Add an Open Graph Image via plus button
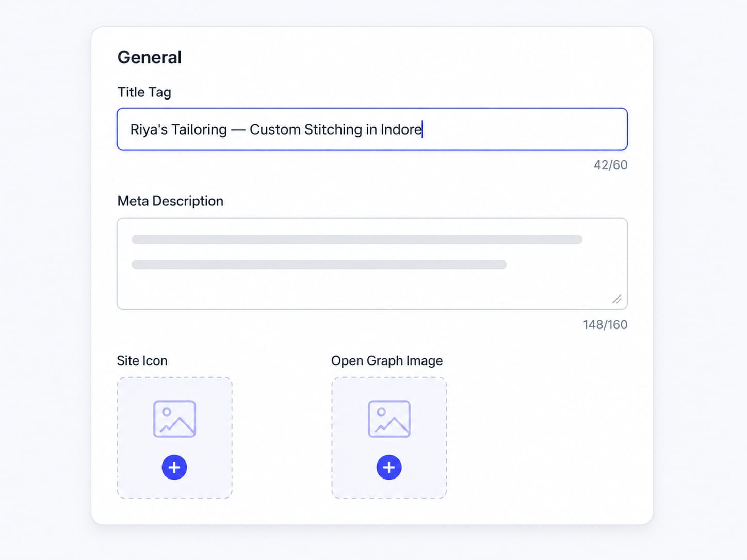Image resolution: width=747 pixels, height=560 pixels. pos(389,467)
